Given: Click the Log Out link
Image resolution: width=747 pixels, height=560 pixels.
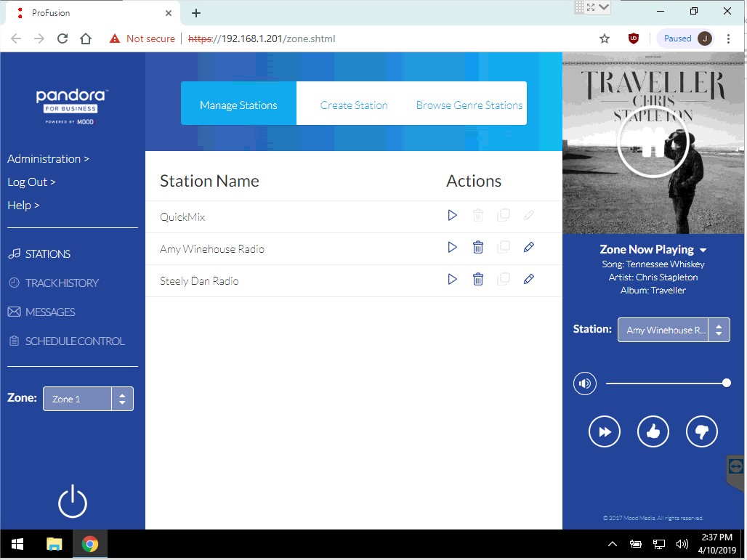Looking at the screenshot, I should click(x=31, y=182).
